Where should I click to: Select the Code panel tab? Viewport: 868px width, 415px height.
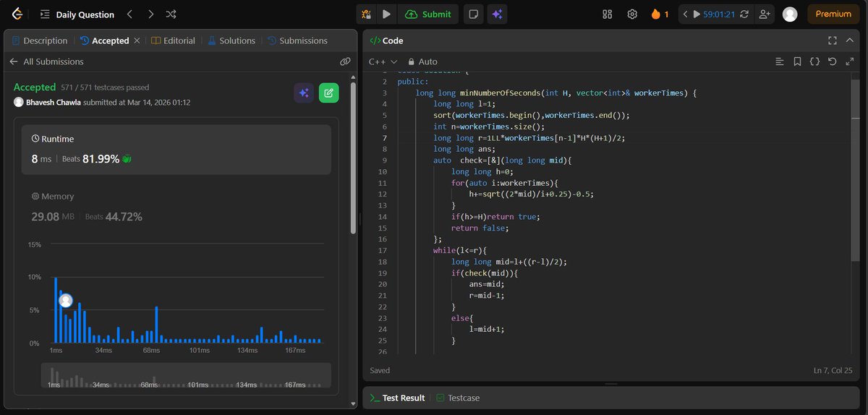tap(386, 40)
